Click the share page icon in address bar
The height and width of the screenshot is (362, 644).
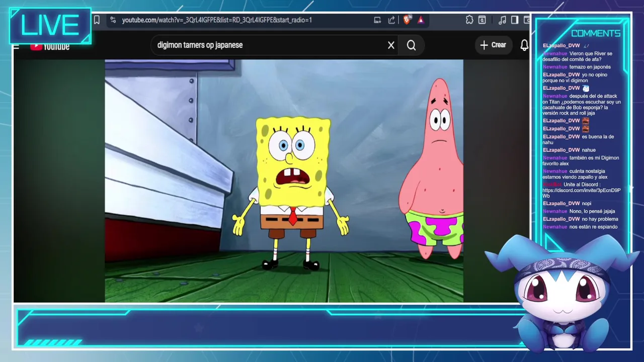pos(391,20)
